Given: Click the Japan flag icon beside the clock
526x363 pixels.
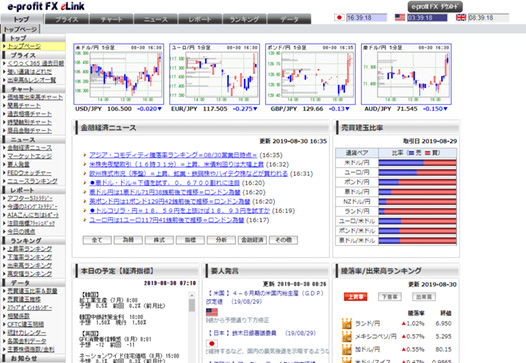Looking at the screenshot, I should click(339, 17).
